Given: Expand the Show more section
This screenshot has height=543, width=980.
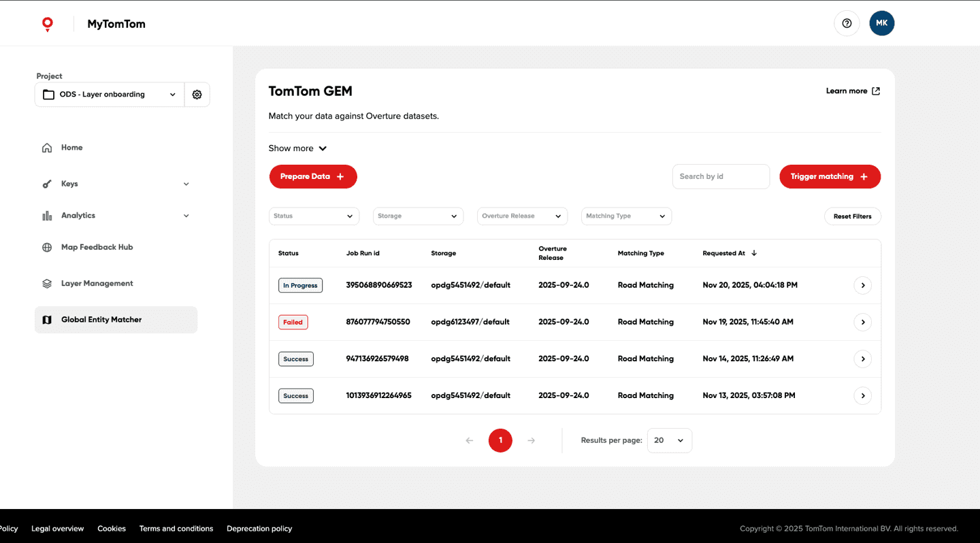Looking at the screenshot, I should (297, 148).
